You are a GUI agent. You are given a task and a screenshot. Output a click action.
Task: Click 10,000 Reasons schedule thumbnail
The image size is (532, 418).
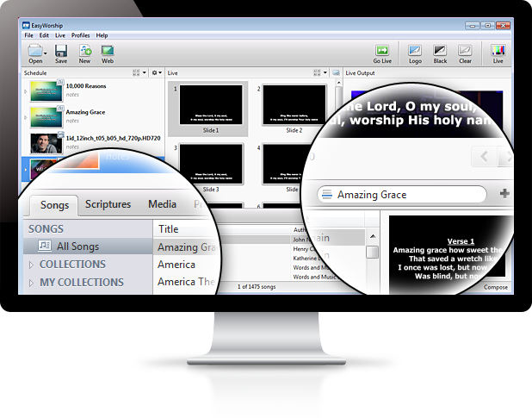[x=46, y=91]
